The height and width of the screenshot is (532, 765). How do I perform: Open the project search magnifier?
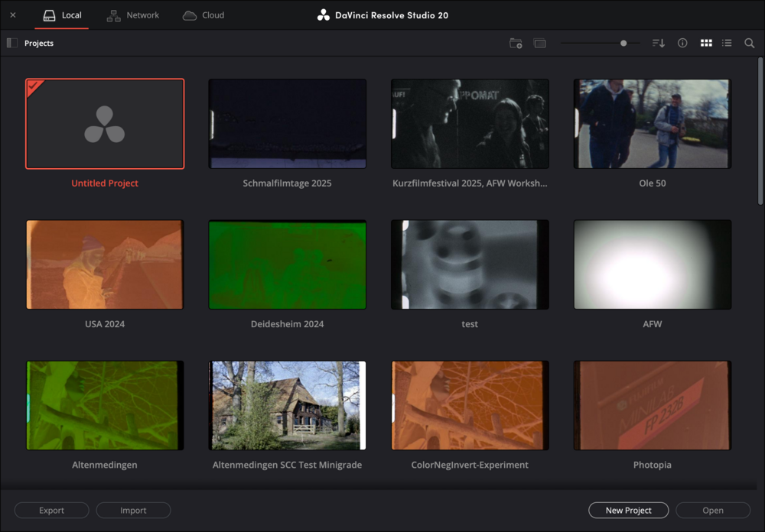[x=750, y=44]
